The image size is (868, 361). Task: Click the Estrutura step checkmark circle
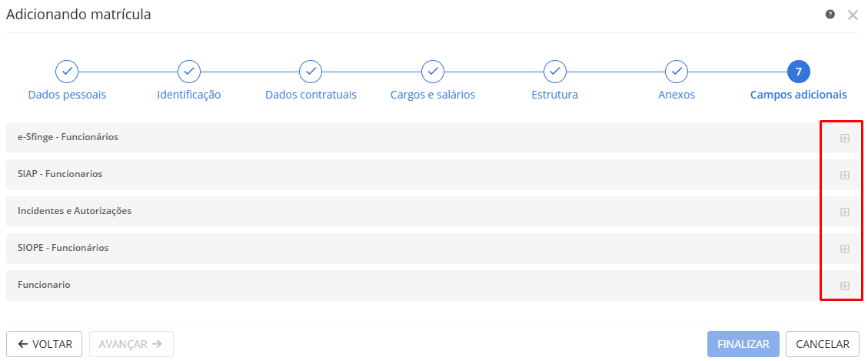tap(555, 72)
